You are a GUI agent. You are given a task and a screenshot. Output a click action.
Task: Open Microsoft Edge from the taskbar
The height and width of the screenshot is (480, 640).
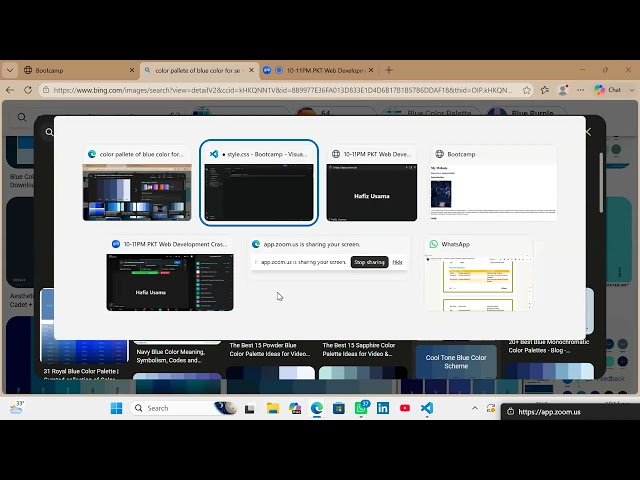point(317,408)
